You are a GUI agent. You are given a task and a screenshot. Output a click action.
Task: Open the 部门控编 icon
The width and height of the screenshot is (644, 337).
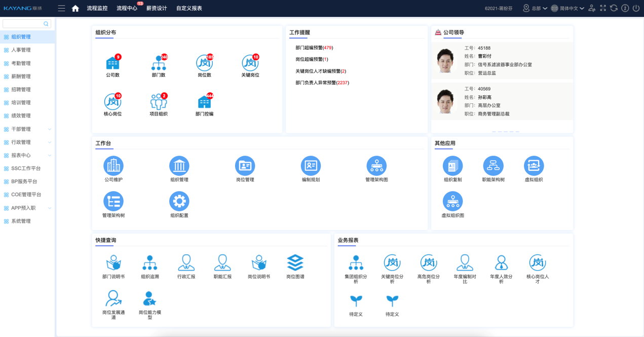click(204, 102)
